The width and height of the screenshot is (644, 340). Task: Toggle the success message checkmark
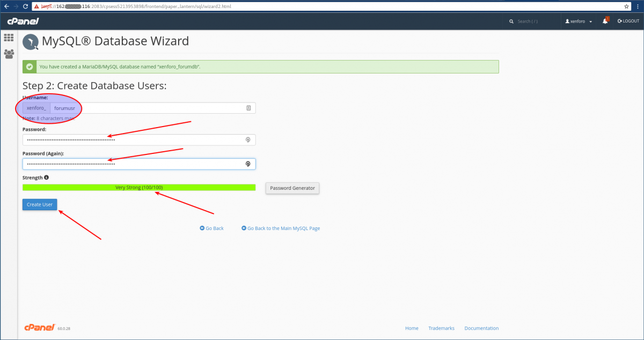[x=29, y=66]
